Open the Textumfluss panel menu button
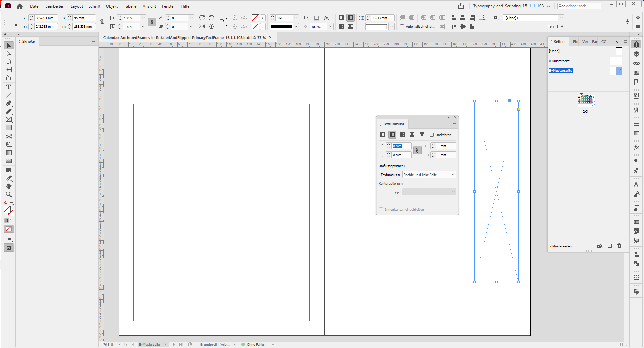Screen dimensions: 644x348 454,124
